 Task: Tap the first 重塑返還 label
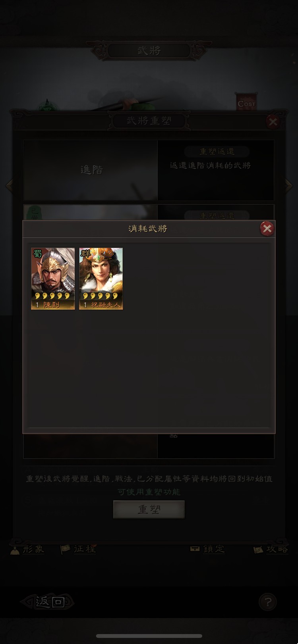(217, 151)
